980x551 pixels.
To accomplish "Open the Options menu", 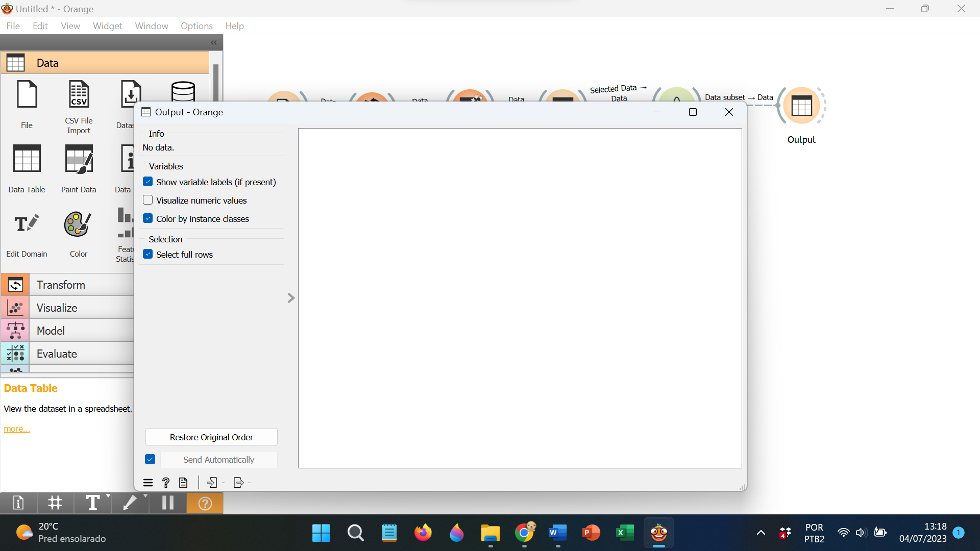I will (x=197, y=26).
